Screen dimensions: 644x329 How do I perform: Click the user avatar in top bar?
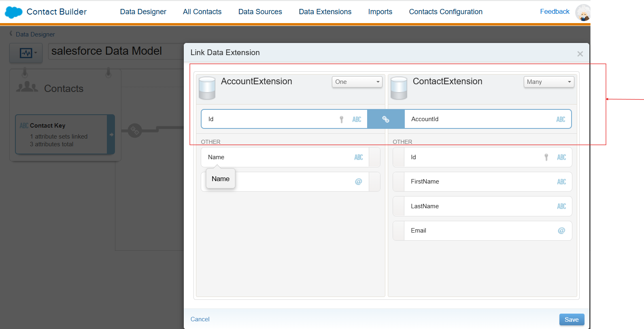(583, 13)
